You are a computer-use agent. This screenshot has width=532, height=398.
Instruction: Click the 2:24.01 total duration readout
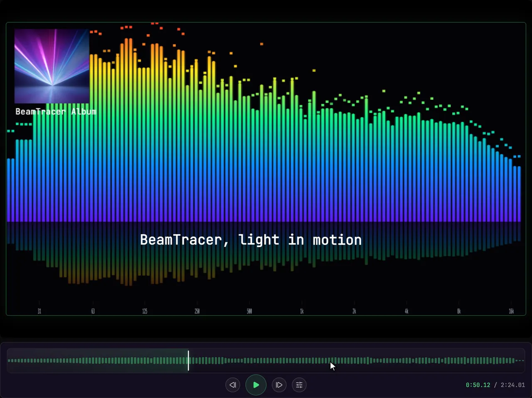(512, 385)
